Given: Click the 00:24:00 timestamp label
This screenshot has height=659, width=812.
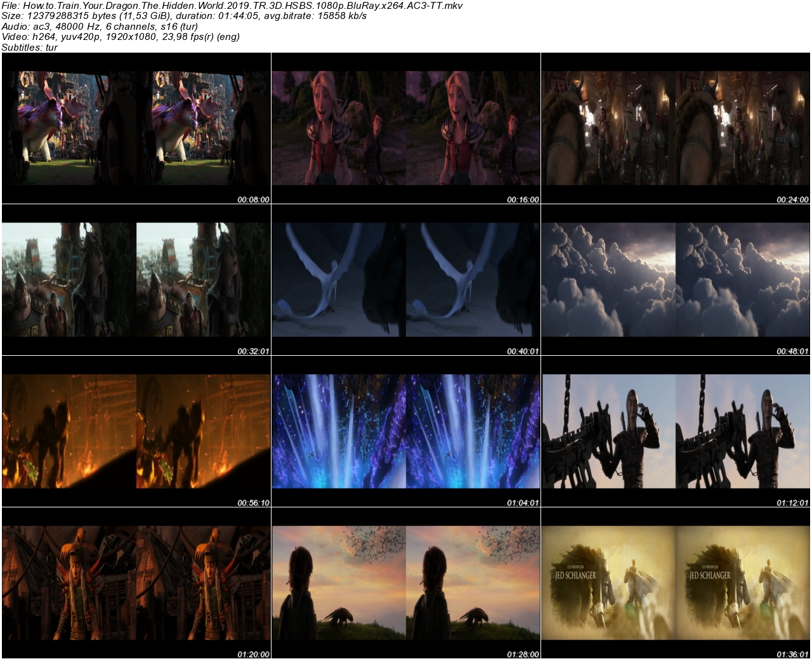Looking at the screenshot, I should (793, 199).
